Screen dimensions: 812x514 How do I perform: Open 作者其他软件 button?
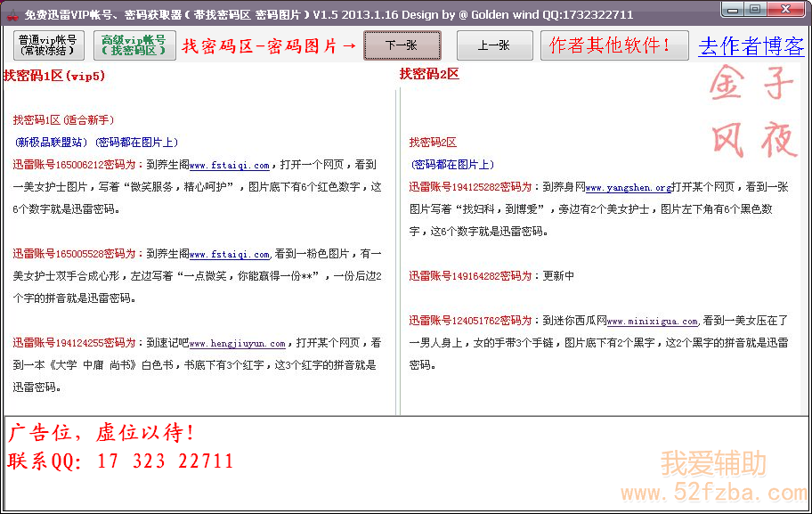click(614, 45)
